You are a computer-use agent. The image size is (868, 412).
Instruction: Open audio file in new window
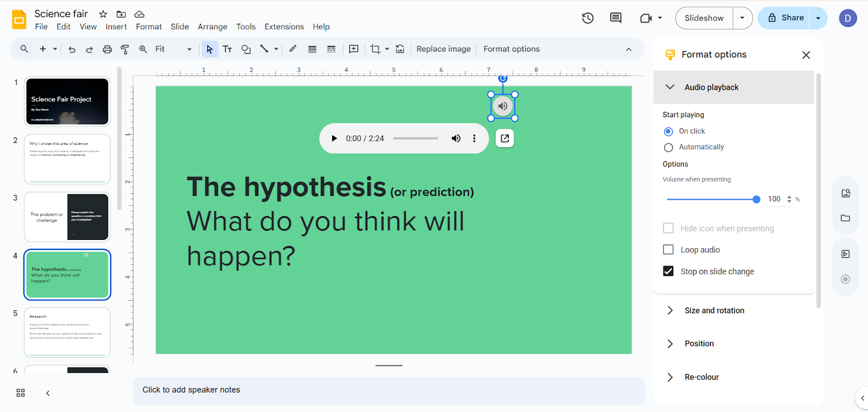coord(505,138)
